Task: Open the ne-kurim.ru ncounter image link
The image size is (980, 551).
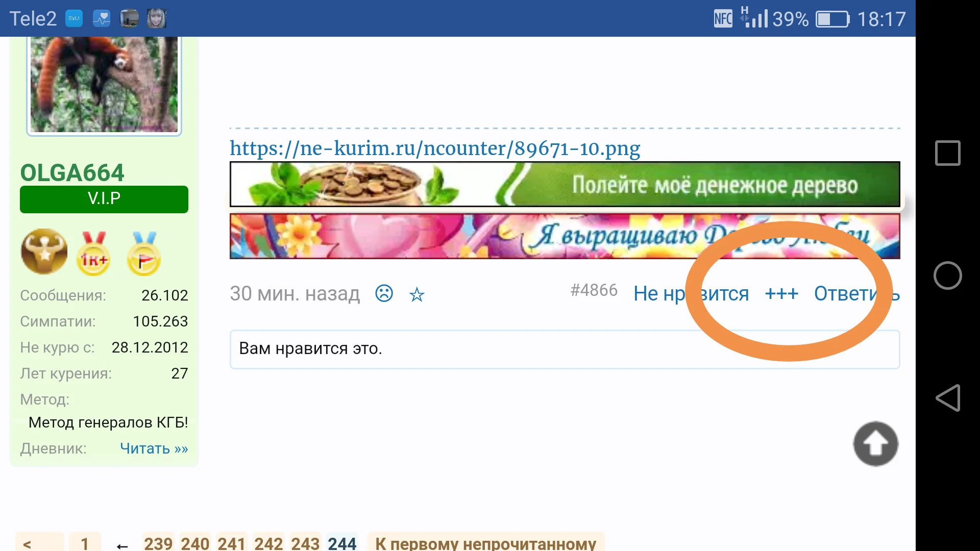Action: [x=435, y=148]
